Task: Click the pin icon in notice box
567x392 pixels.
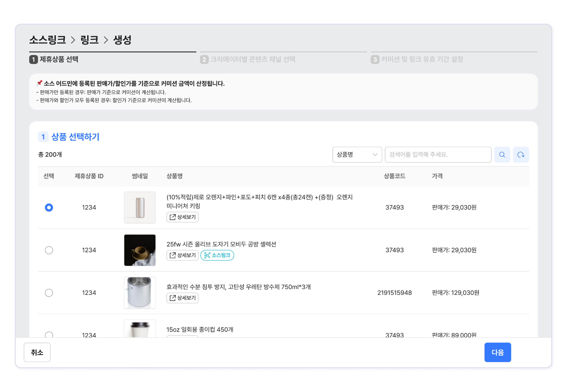Action: point(39,83)
